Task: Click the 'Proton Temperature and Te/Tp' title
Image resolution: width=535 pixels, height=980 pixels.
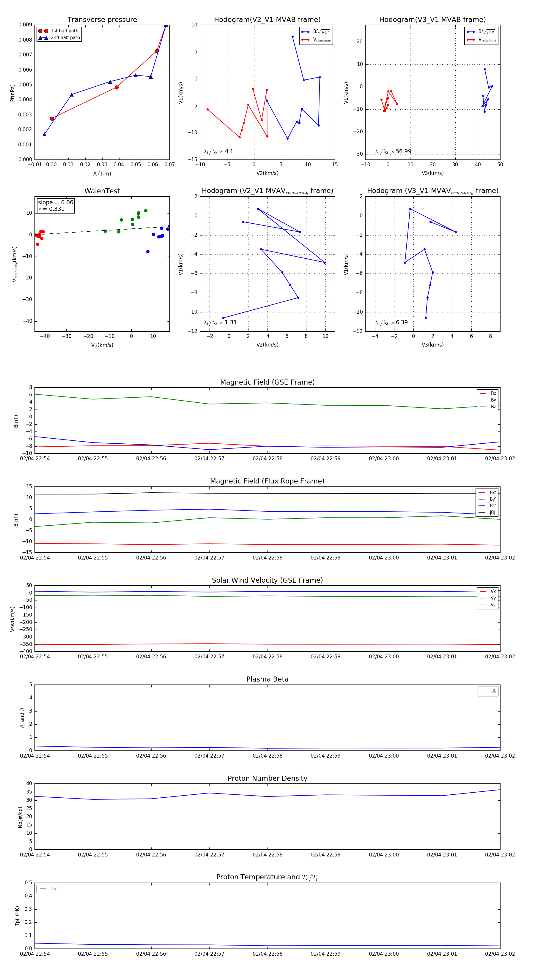Action: [267, 877]
